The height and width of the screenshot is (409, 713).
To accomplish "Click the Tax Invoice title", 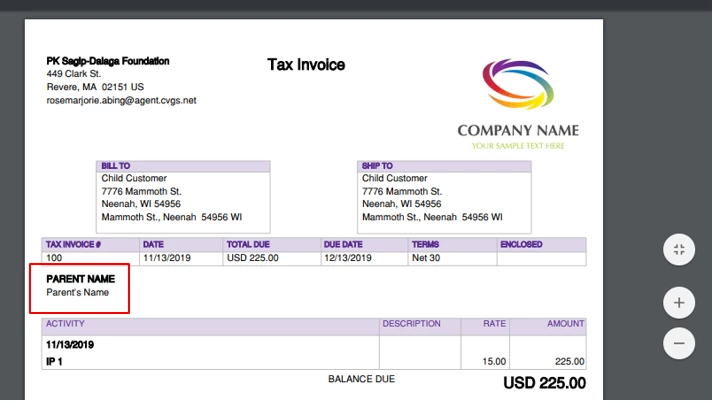I will pos(306,65).
